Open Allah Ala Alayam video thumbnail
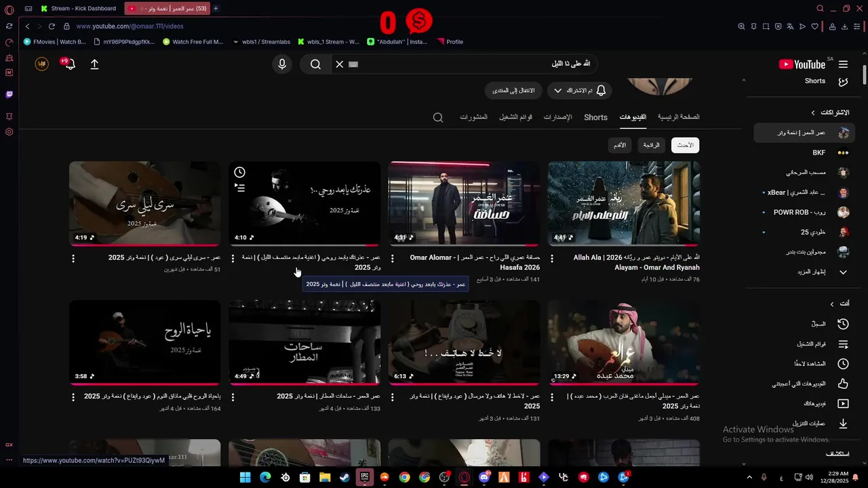 pos(624,203)
